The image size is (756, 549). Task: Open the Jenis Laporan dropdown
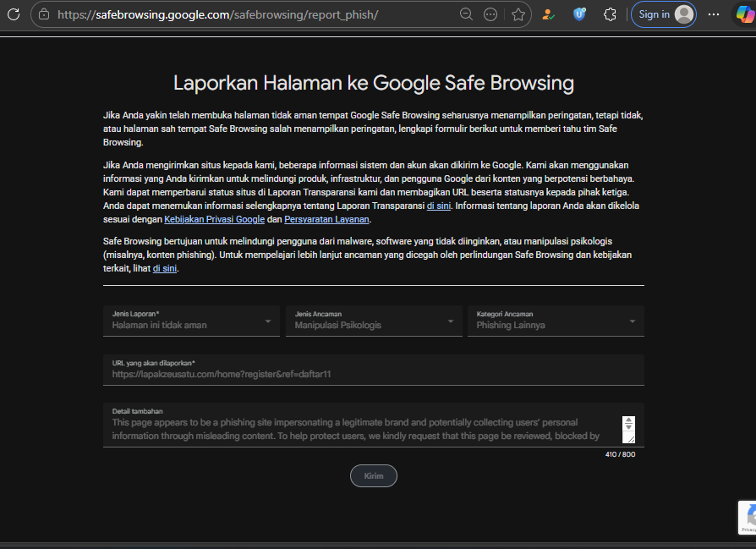tap(191, 321)
